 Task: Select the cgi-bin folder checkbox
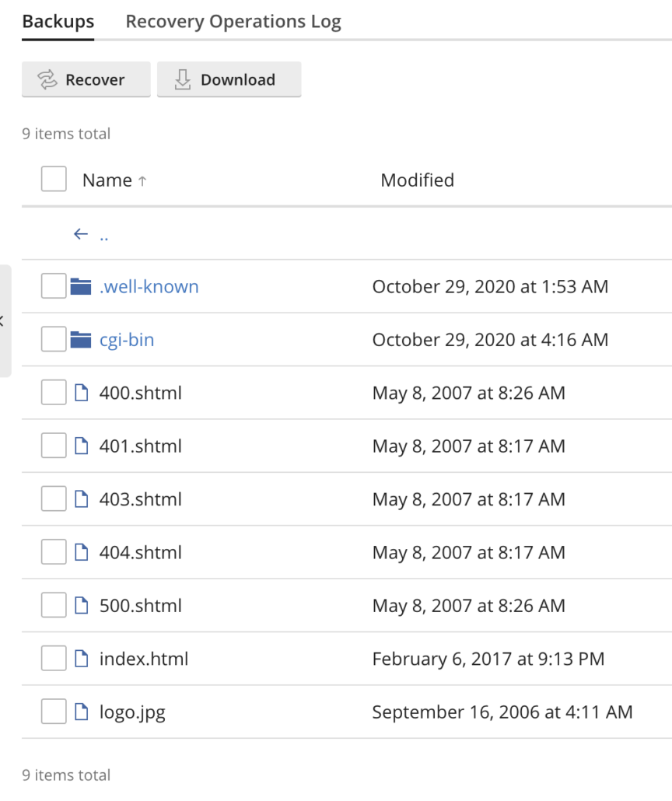[x=54, y=339]
